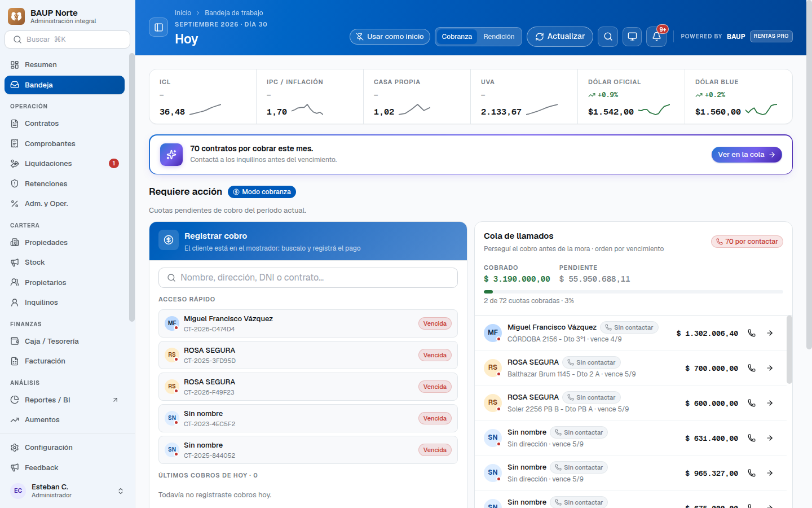Click the Modo cobranza badge
Viewport: 812px width, 508px height.
coord(262,192)
